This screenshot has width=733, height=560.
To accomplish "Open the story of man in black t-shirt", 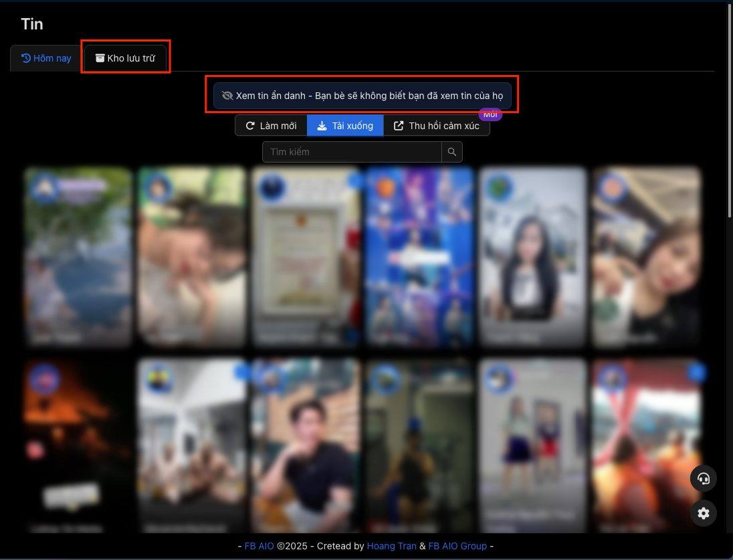I will (305, 446).
